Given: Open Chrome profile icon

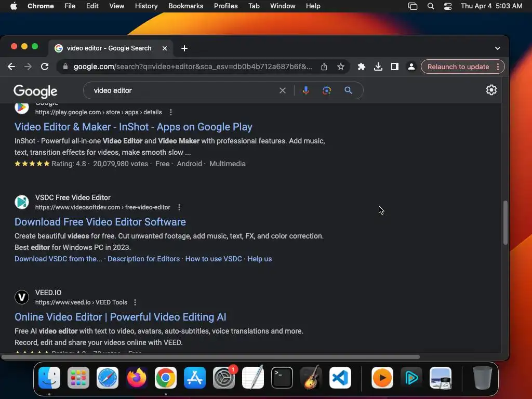Looking at the screenshot, I should [x=411, y=66].
